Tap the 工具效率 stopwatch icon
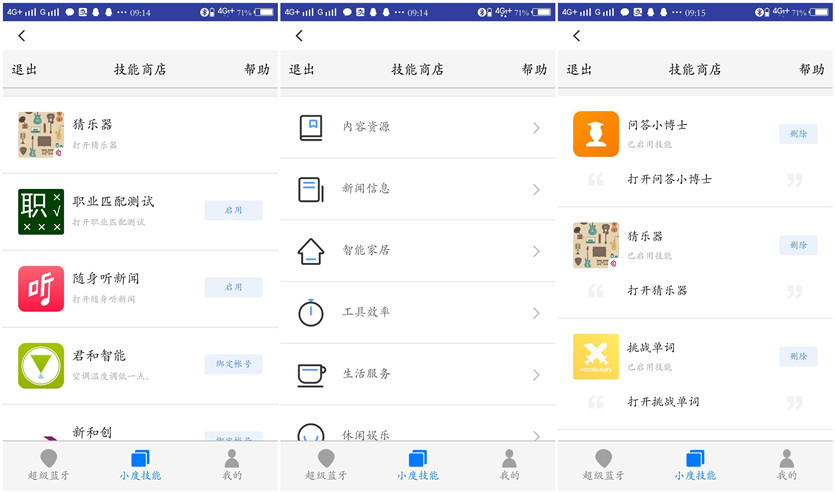Viewport: 835px width, 493px height. click(312, 312)
